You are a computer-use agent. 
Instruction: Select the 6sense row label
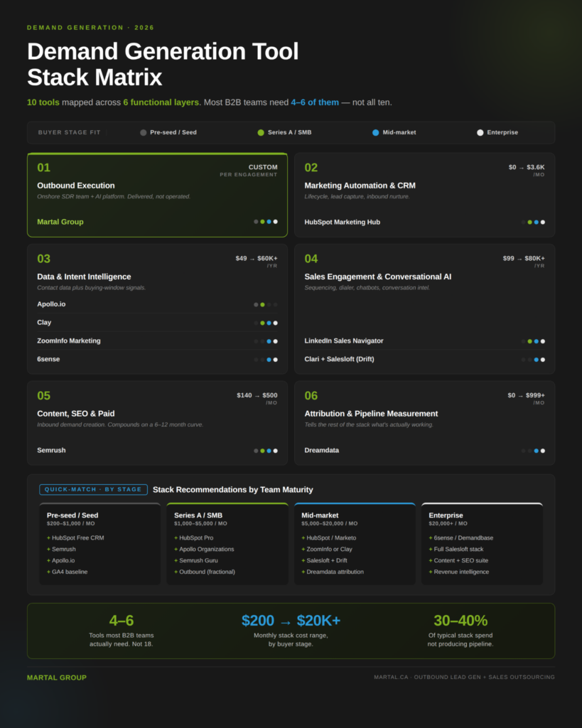[48, 359]
